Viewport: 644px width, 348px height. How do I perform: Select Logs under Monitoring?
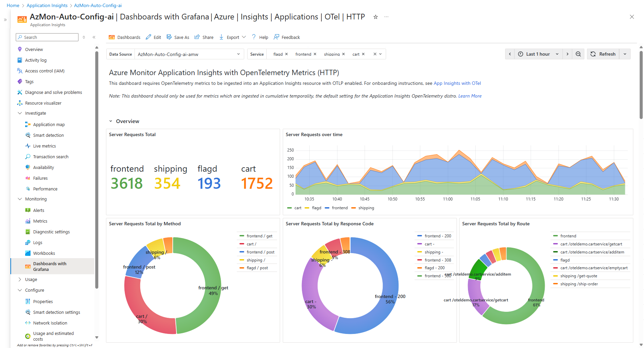tap(38, 242)
